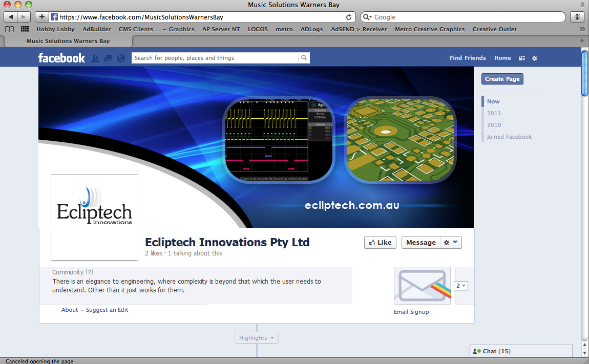Open Facebook friend requests icon
Viewport: 589px width, 364px height.
pyautogui.click(x=95, y=58)
